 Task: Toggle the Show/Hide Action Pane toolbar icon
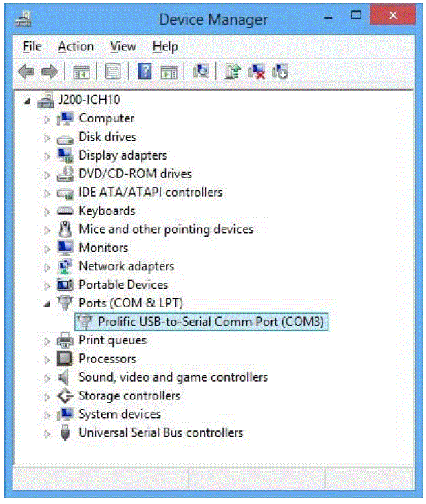[169, 72]
